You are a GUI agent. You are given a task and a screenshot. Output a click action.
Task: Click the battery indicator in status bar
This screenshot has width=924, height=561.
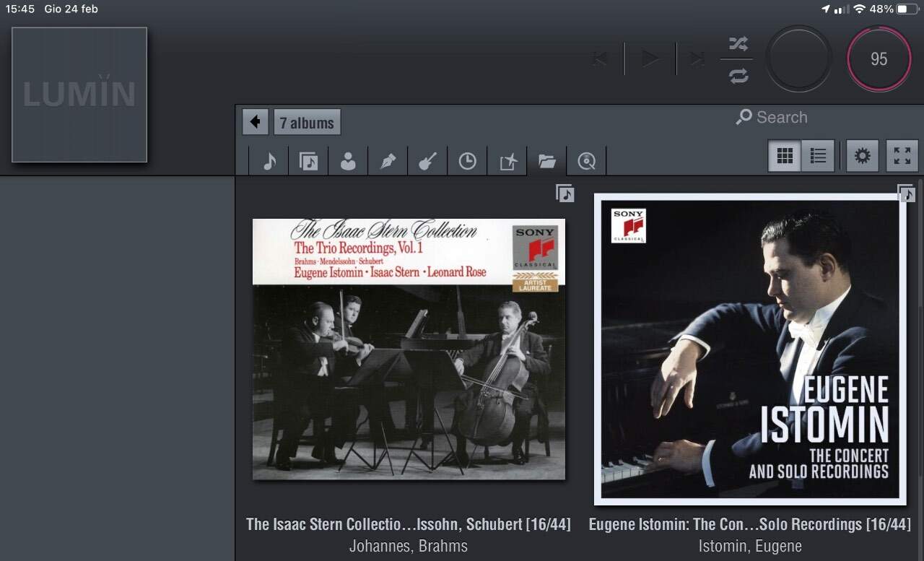(907, 9)
